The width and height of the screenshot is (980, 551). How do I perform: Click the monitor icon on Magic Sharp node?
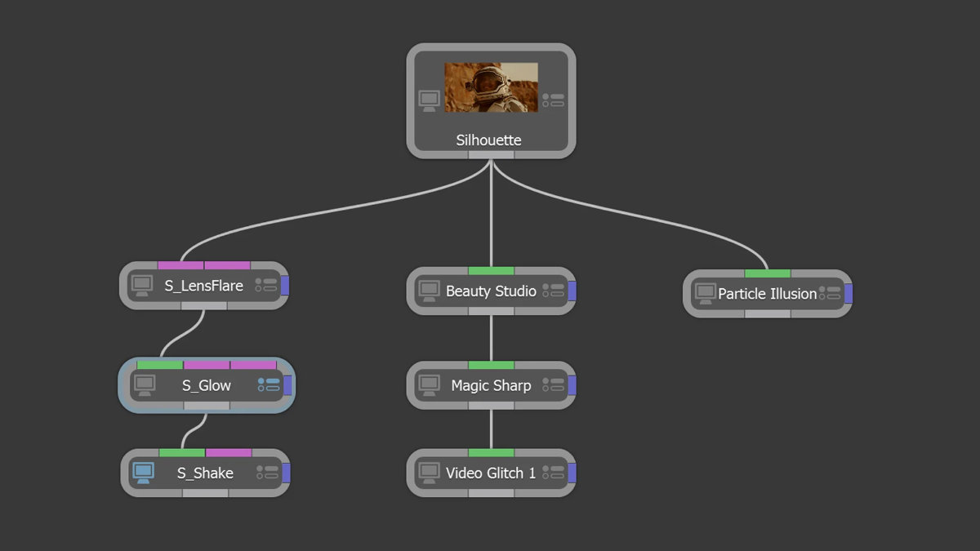point(429,384)
